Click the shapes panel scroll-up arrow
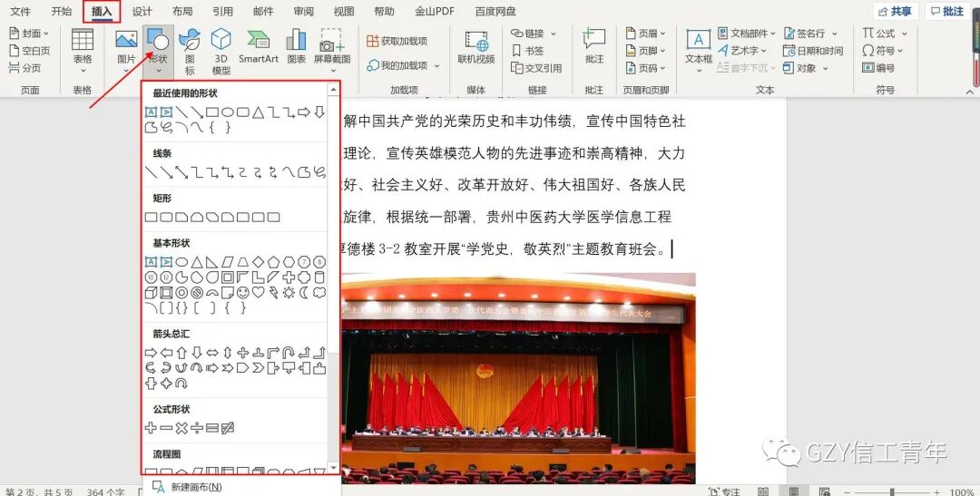This screenshot has height=496, width=980. pyautogui.click(x=333, y=90)
